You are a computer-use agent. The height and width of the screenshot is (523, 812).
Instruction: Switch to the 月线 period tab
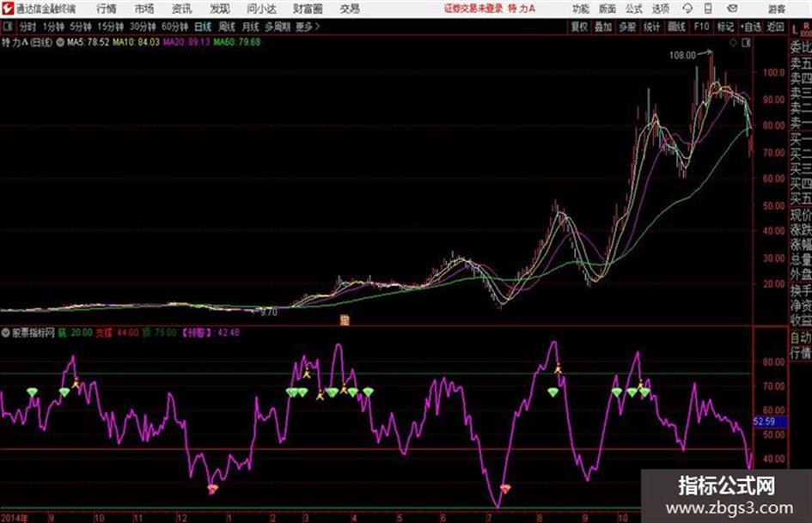[251, 27]
